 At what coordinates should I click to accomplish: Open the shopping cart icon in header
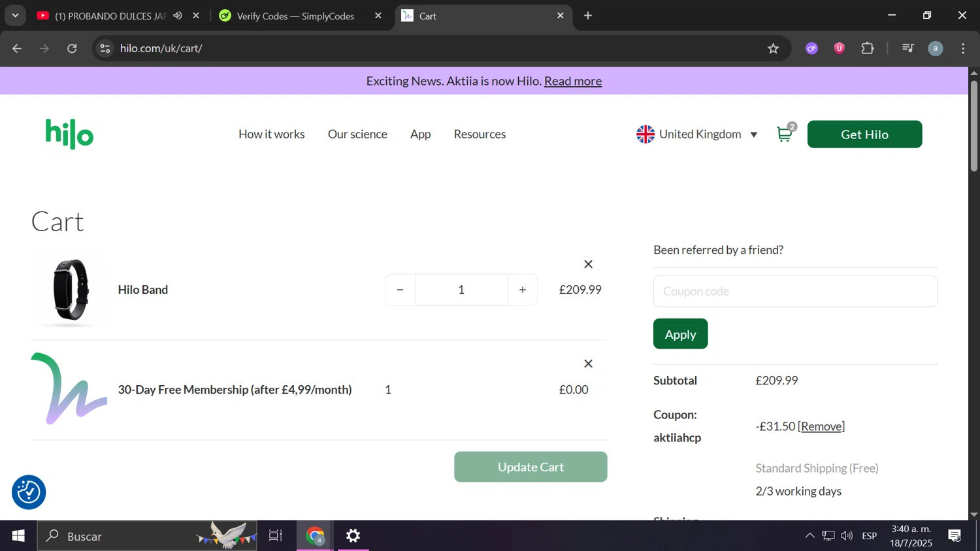click(x=785, y=133)
